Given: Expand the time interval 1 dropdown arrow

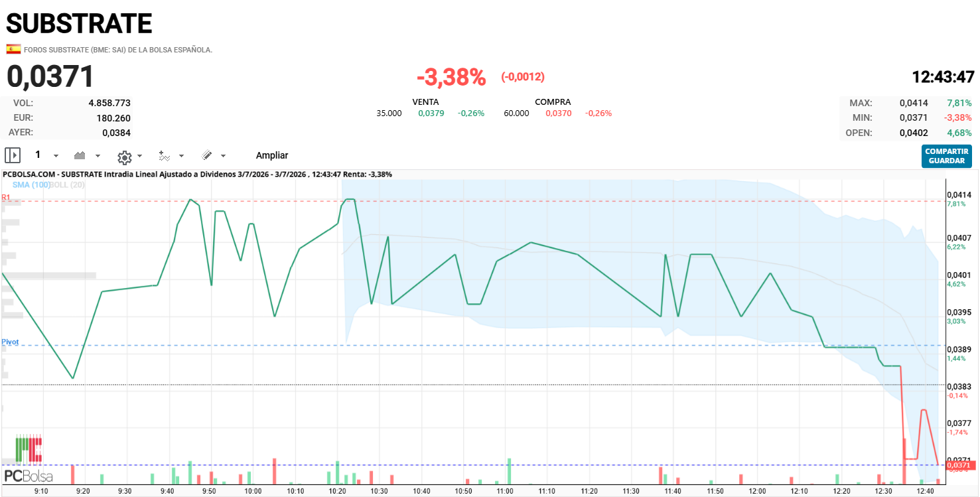Looking at the screenshot, I should click(x=56, y=156).
